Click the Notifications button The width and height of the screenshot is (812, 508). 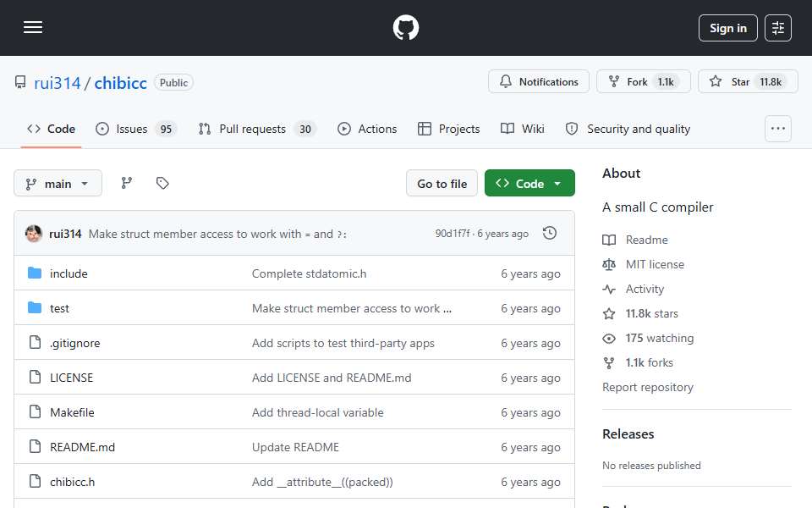[x=539, y=81]
